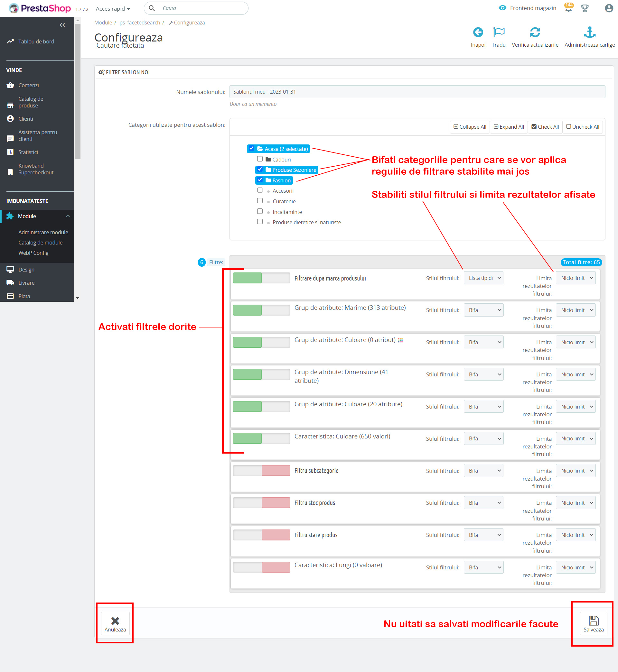Viewport: 618px width, 672px height.
Task: Click the search magnifier icon
Action: pos(152,8)
